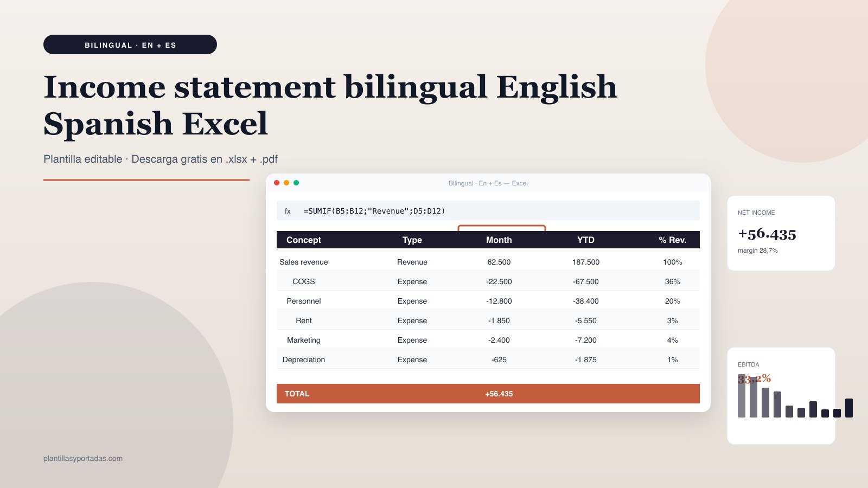Click the YTD value 187.500

(586, 262)
